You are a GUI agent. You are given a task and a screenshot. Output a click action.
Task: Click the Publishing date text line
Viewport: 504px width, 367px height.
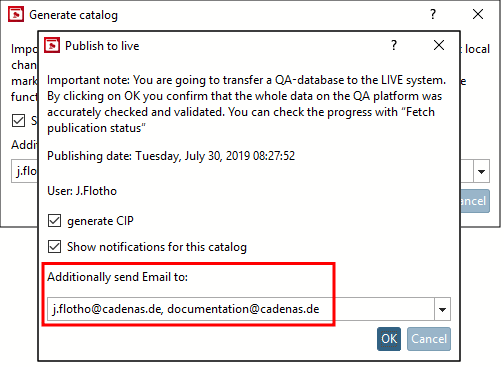(171, 156)
